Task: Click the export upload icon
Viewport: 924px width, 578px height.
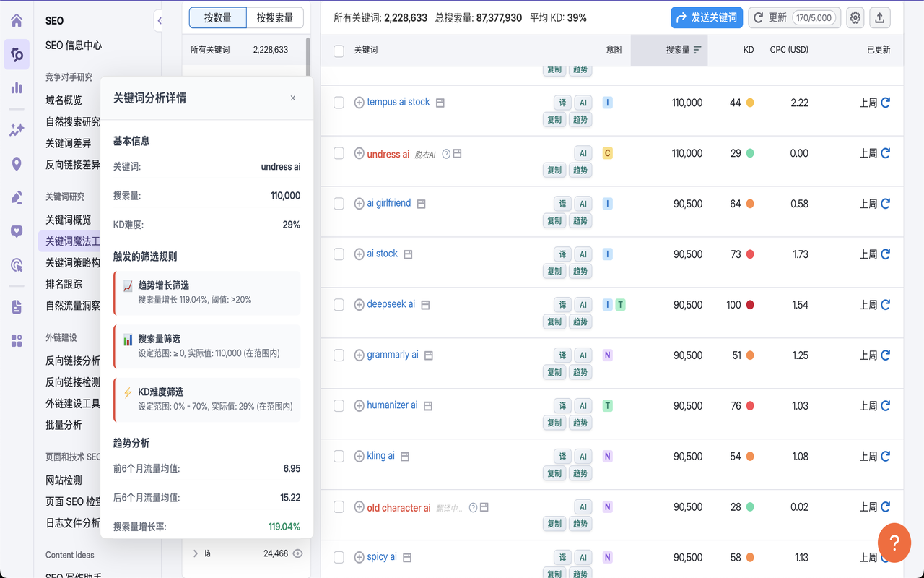Action: point(879,18)
